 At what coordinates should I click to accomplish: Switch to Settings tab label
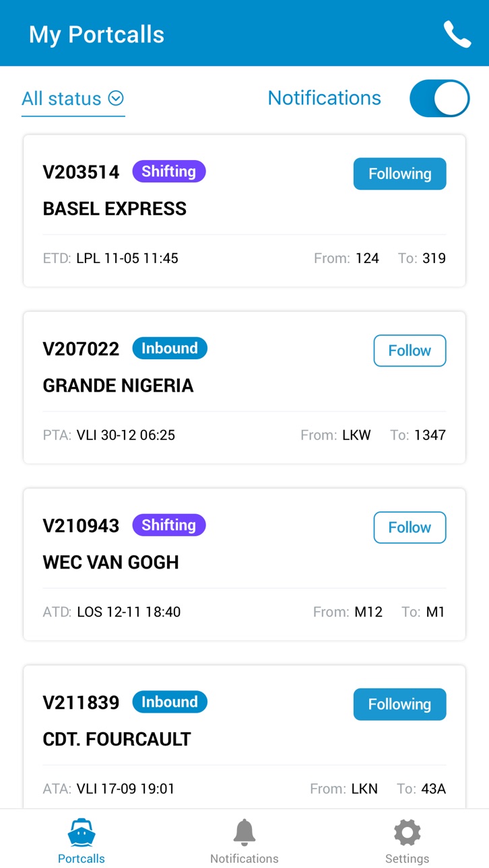click(x=407, y=859)
